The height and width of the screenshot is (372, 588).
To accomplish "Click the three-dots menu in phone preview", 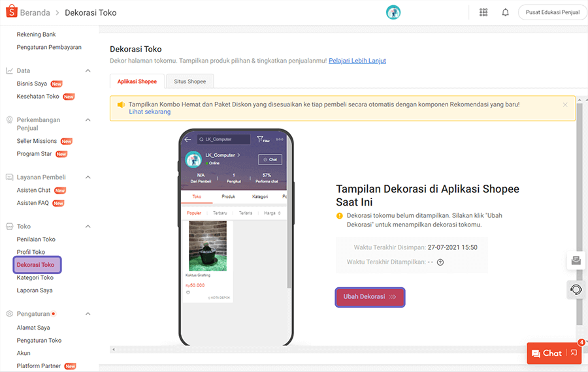I will tap(280, 140).
